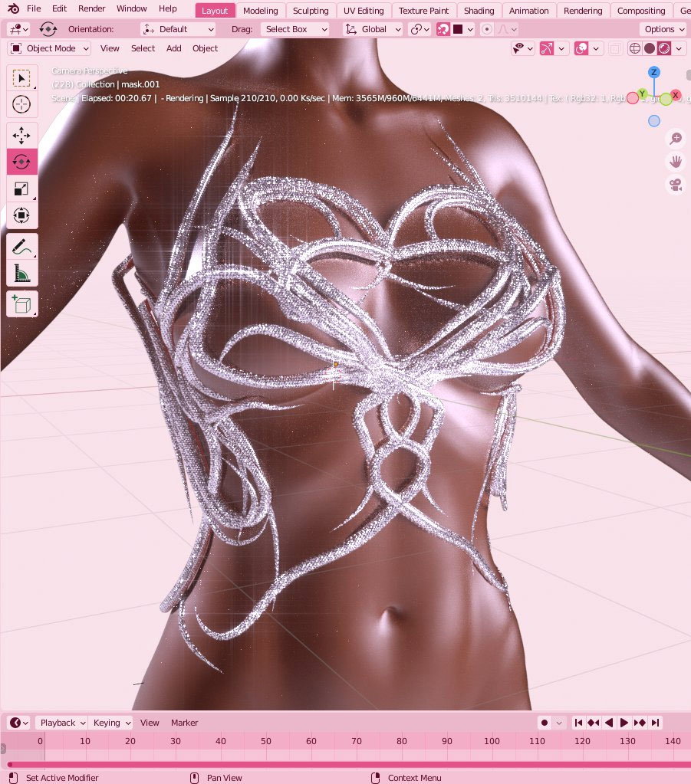Image resolution: width=691 pixels, height=784 pixels.
Task: Open the viewport Add menu
Action: click(x=173, y=48)
